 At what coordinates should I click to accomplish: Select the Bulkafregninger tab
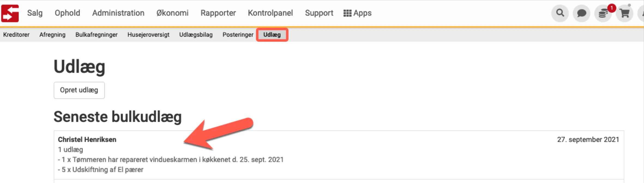point(97,35)
